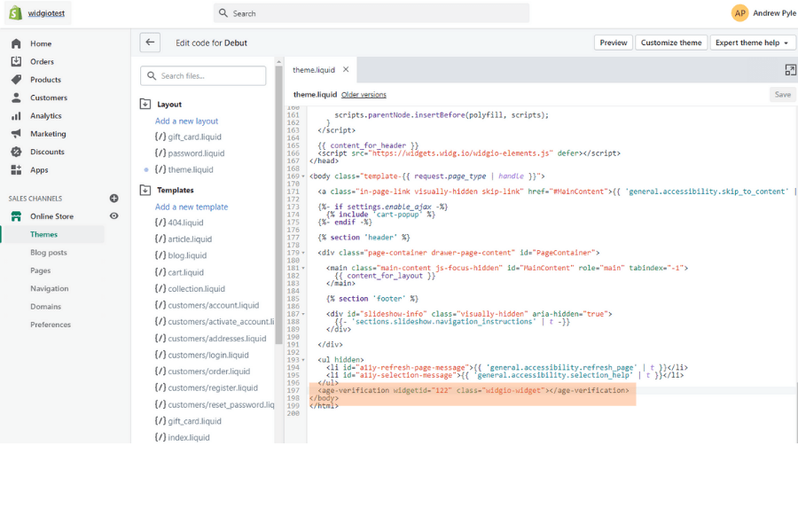
Task: View online store via eye icon
Action: 114,215
